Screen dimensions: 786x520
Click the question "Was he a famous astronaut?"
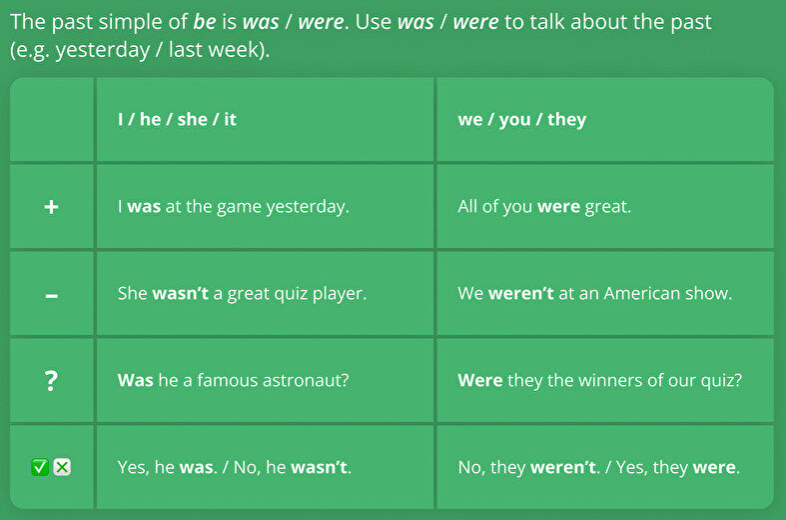(233, 381)
